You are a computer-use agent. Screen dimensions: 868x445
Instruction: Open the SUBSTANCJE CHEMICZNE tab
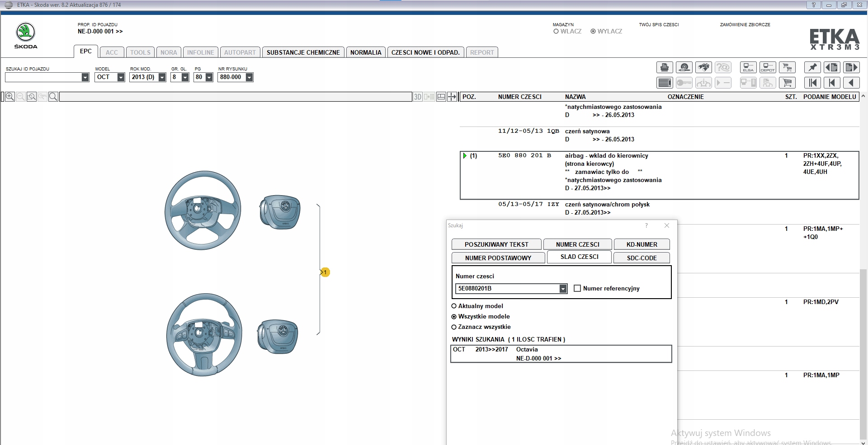click(303, 52)
